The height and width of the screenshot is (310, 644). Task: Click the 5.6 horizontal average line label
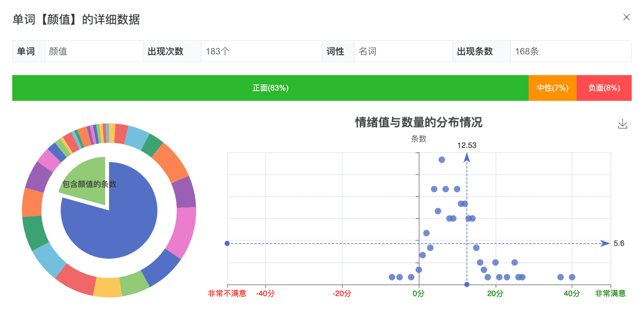tap(619, 243)
